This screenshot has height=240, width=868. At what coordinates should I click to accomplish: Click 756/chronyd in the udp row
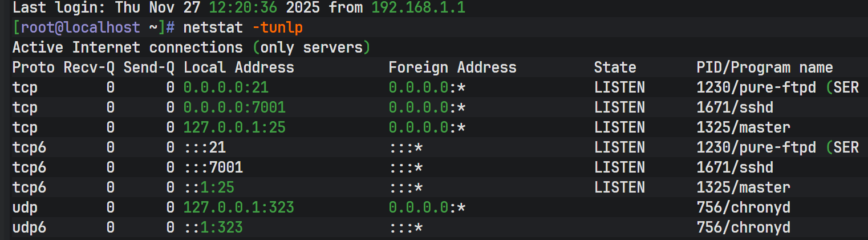(x=743, y=207)
